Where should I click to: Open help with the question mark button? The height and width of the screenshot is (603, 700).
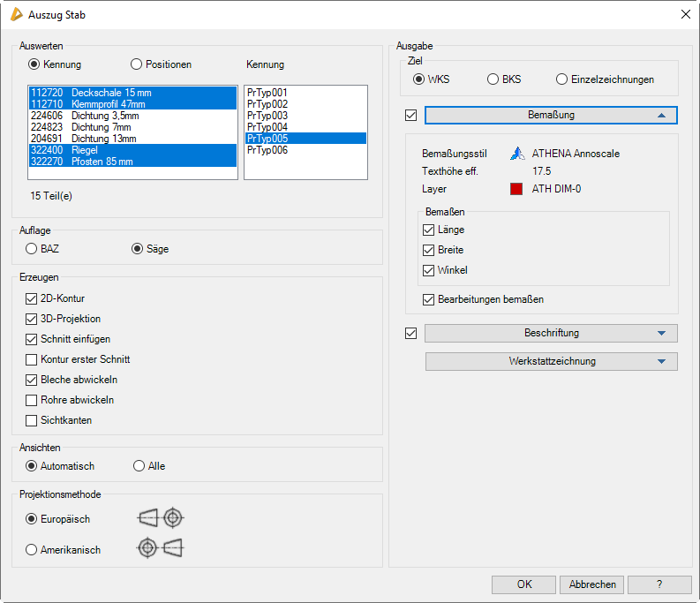coord(660,584)
